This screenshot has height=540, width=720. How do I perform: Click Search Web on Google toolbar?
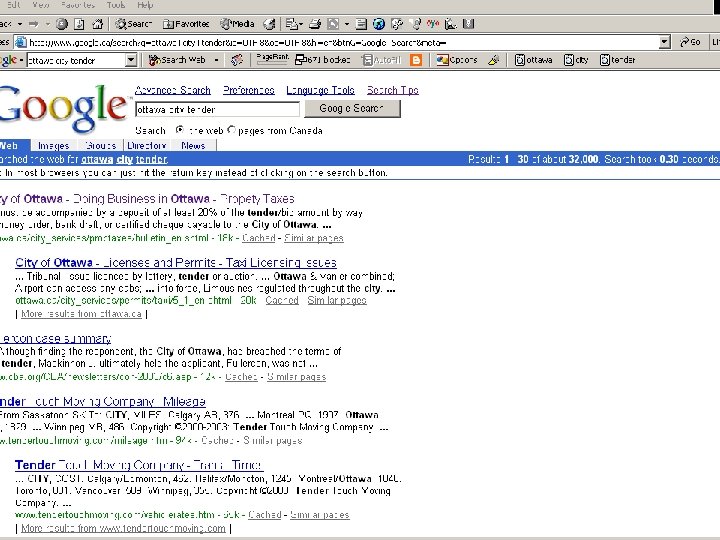177,60
